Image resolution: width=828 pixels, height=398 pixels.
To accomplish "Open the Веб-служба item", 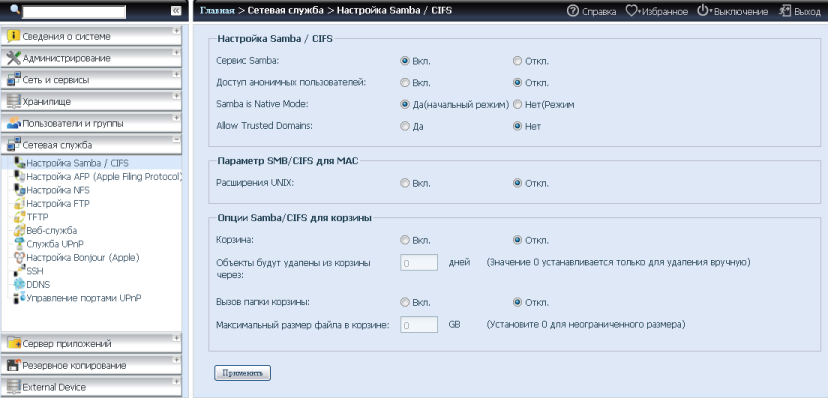I will [x=52, y=231].
